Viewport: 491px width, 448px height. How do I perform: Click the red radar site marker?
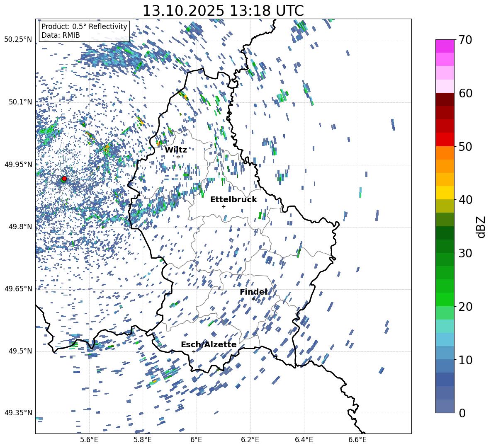point(64,178)
